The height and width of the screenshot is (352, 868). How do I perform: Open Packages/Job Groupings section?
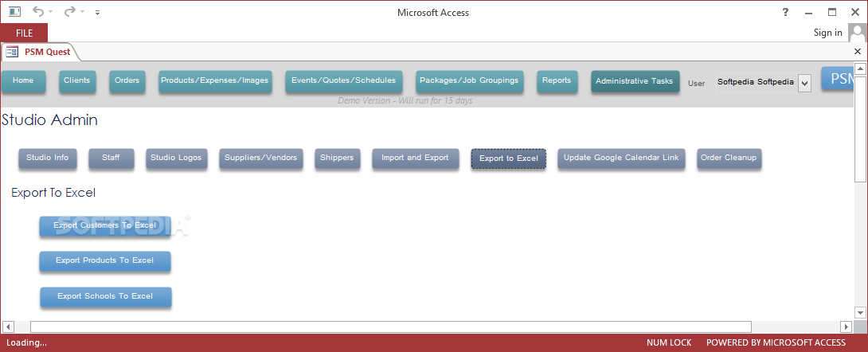(x=469, y=80)
